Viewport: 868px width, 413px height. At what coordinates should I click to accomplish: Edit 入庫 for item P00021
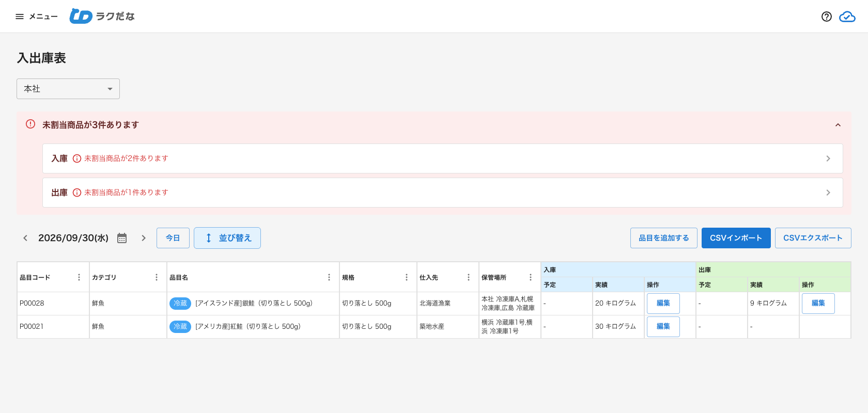click(663, 327)
